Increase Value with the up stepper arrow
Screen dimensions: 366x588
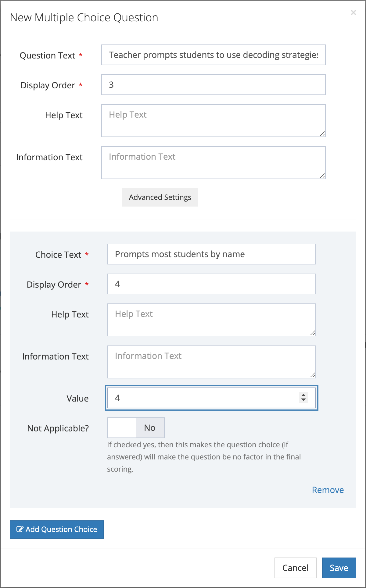(x=303, y=395)
